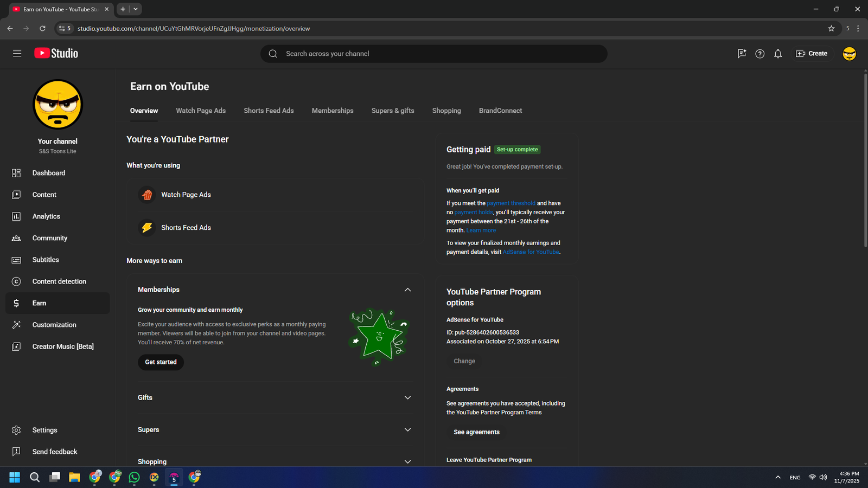Open the notifications bell icon

(x=778, y=54)
